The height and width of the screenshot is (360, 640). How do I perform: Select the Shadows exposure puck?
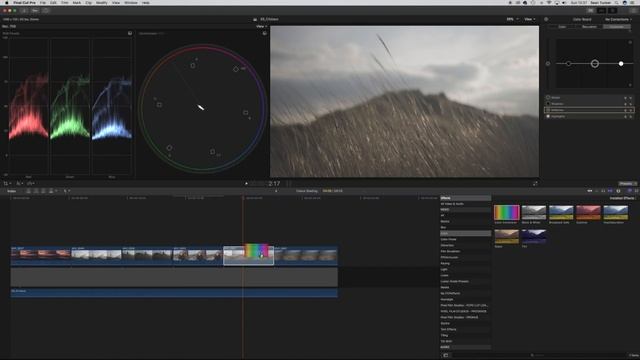tap(568, 64)
